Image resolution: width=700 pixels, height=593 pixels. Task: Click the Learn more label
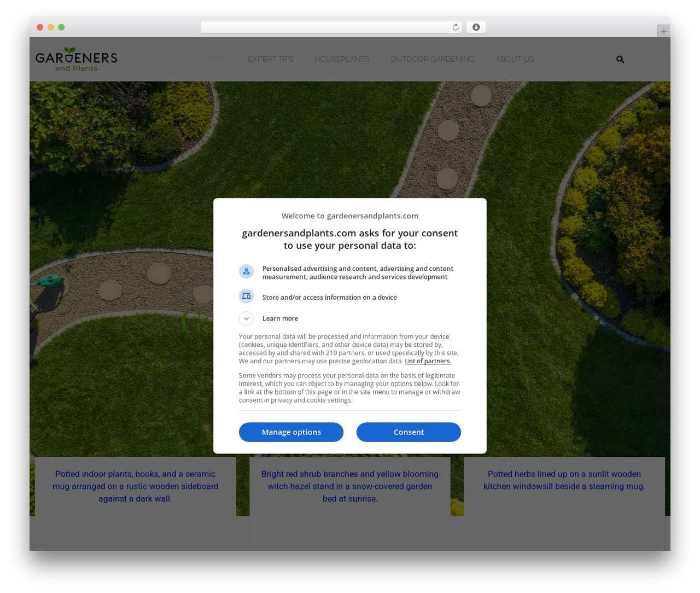[280, 318]
